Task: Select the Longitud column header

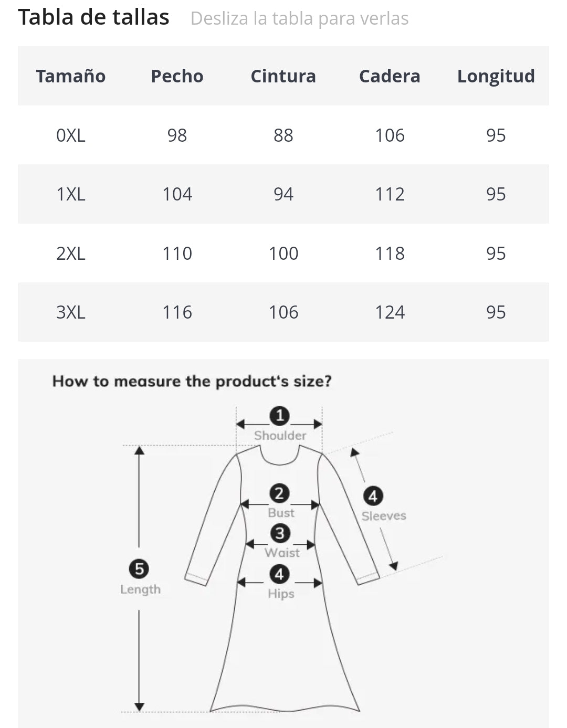Action: click(496, 76)
